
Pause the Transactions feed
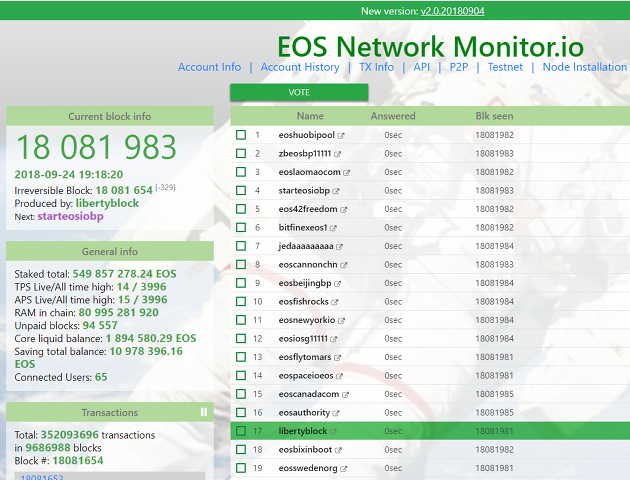pos(204,412)
